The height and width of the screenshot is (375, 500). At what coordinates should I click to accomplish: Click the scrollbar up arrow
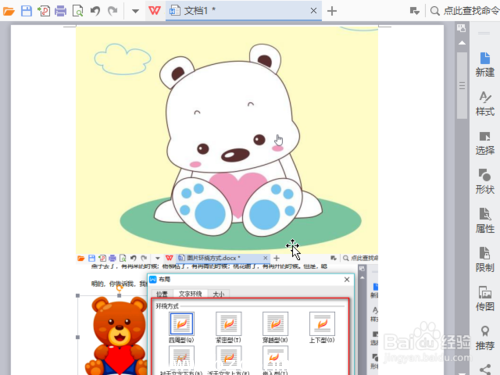point(462,43)
